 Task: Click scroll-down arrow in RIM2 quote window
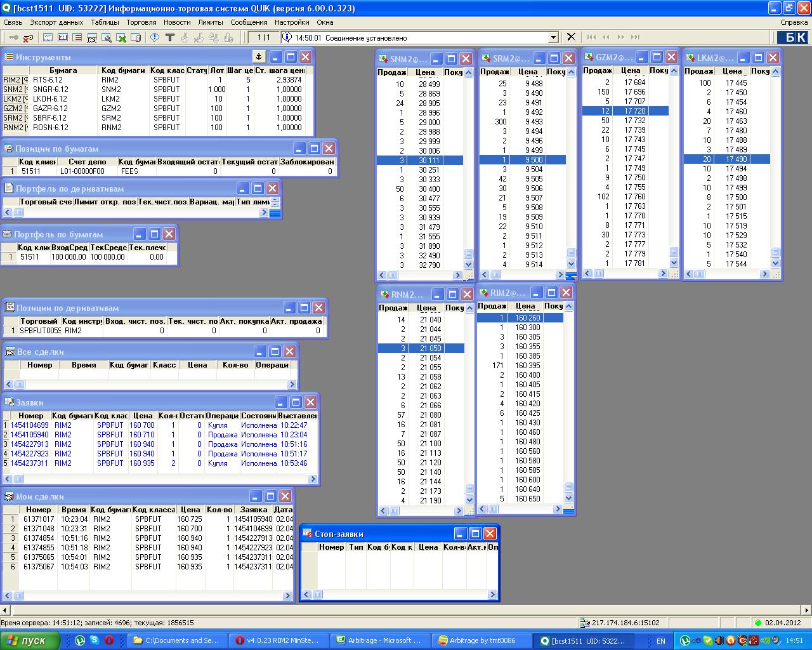(x=568, y=498)
